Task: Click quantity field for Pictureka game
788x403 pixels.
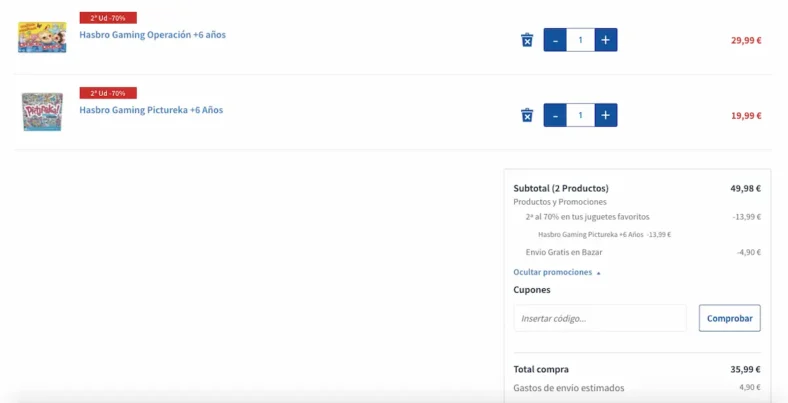Action: (580, 115)
